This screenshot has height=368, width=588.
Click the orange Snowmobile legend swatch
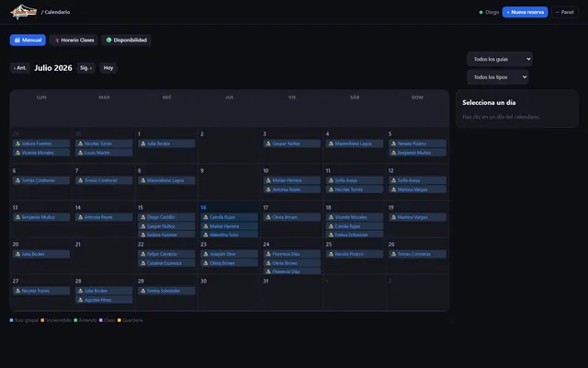click(x=42, y=320)
